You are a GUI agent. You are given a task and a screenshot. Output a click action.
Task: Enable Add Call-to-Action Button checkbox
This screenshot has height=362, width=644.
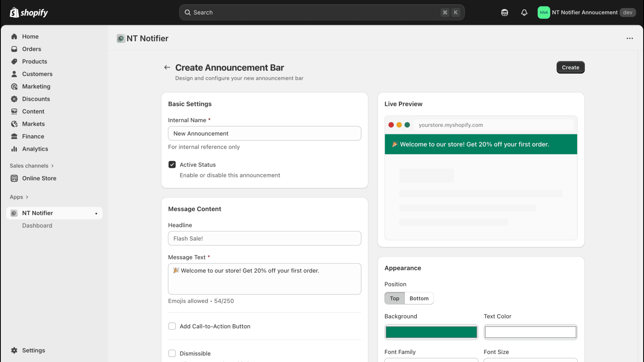172,326
